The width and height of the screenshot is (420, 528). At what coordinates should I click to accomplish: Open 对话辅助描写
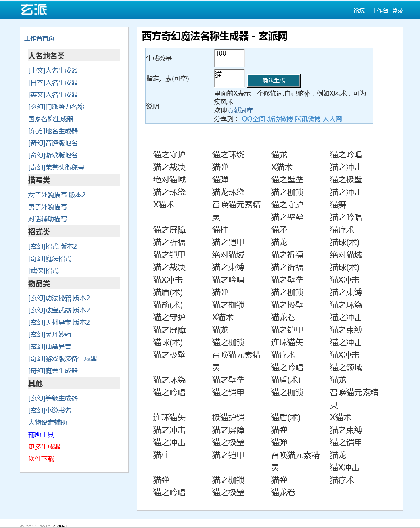[x=48, y=219]
